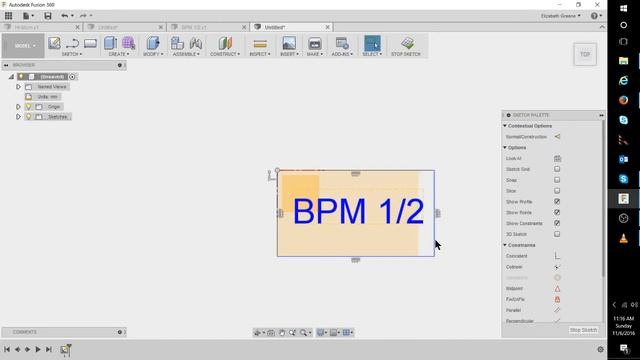Screen dimensions: 640x360
Task: Open the MODEL workspace dropdown
Action: point(23,46)
